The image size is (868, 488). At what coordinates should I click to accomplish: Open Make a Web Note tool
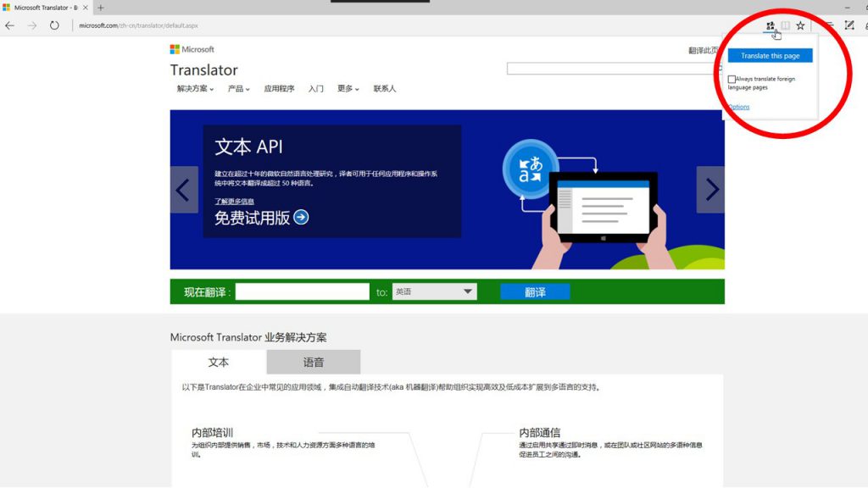[849, 25]
